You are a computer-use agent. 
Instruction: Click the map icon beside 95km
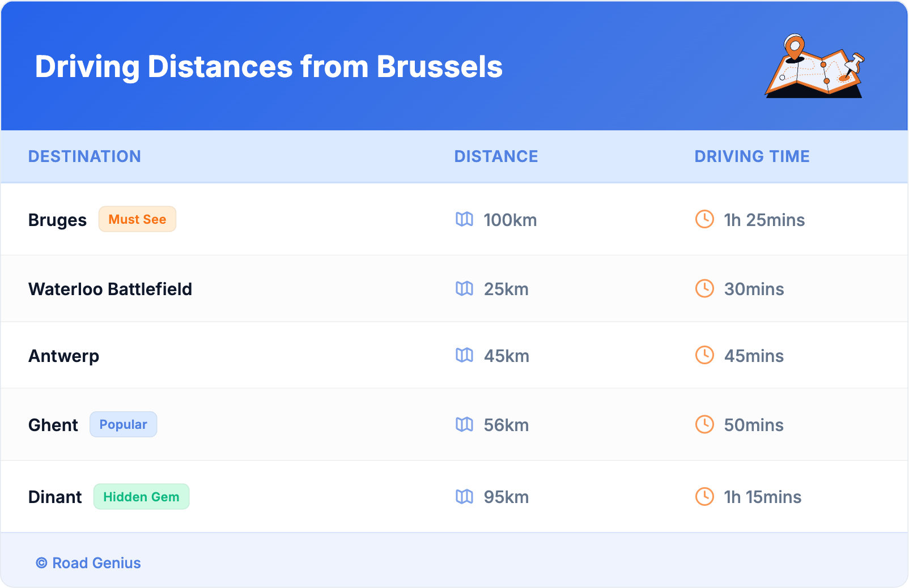tap(464, 497)
